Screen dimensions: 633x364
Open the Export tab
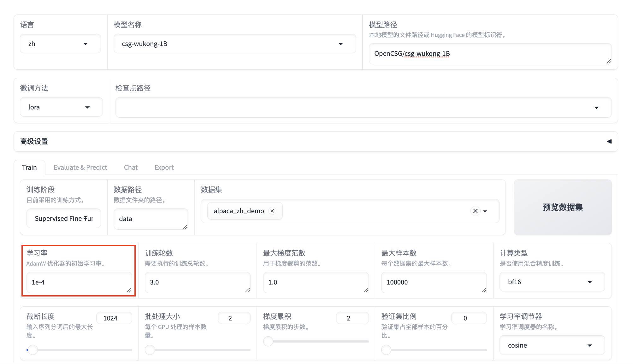coord(164,167)
